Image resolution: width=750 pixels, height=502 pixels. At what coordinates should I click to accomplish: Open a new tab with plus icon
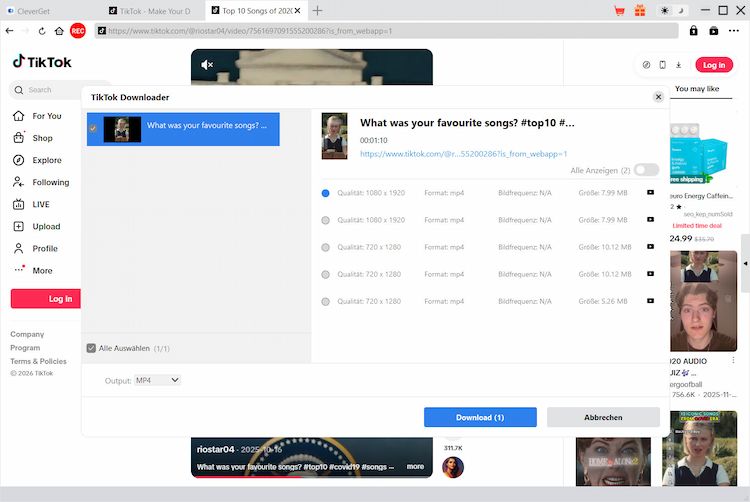[x=317, y=11]
